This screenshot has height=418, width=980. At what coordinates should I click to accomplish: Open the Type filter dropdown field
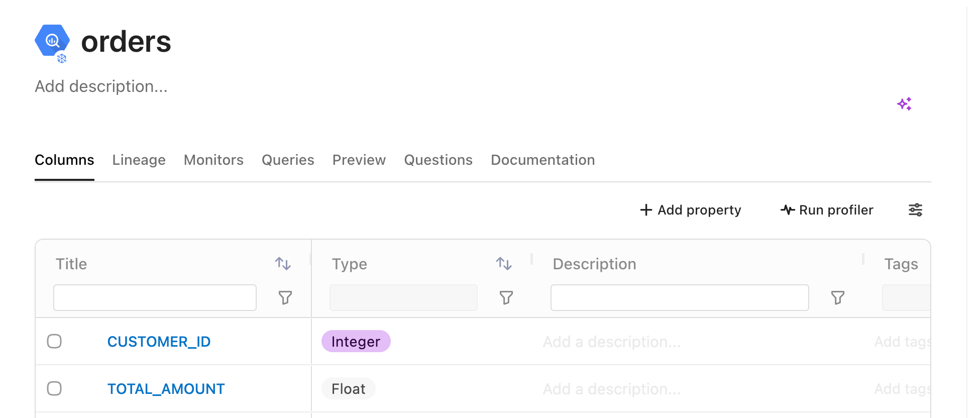point(403,298)
